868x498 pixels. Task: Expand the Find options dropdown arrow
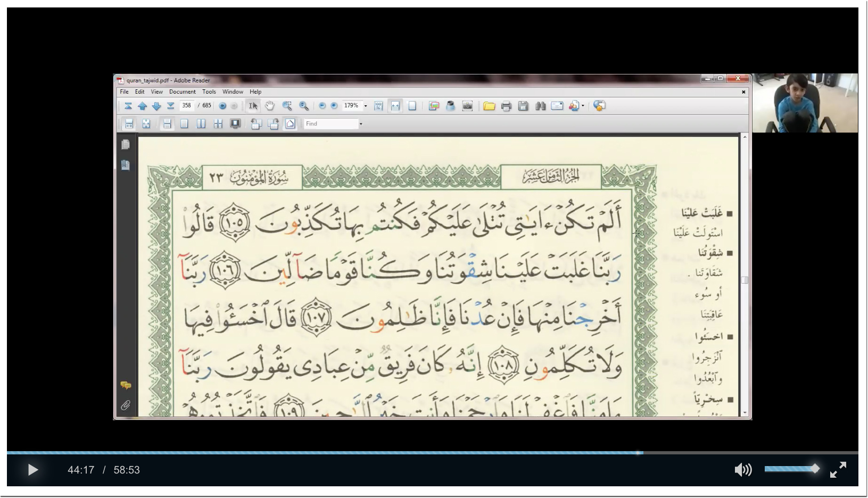pos(361,124)
